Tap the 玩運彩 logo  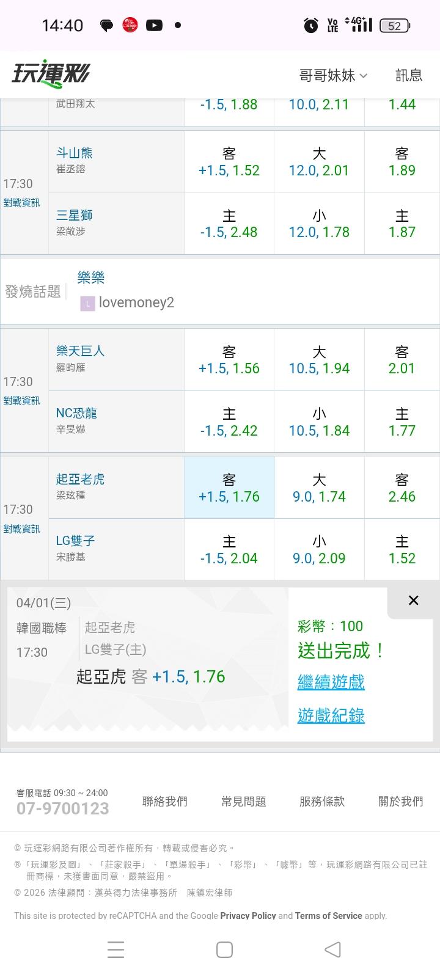(x=51, y=74)
